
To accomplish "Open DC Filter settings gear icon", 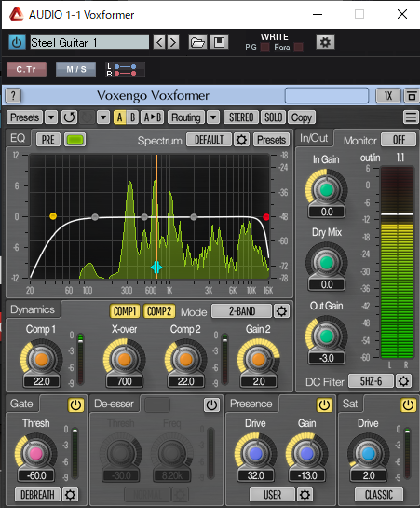I will pyautogui.click(x=403, y=381).
